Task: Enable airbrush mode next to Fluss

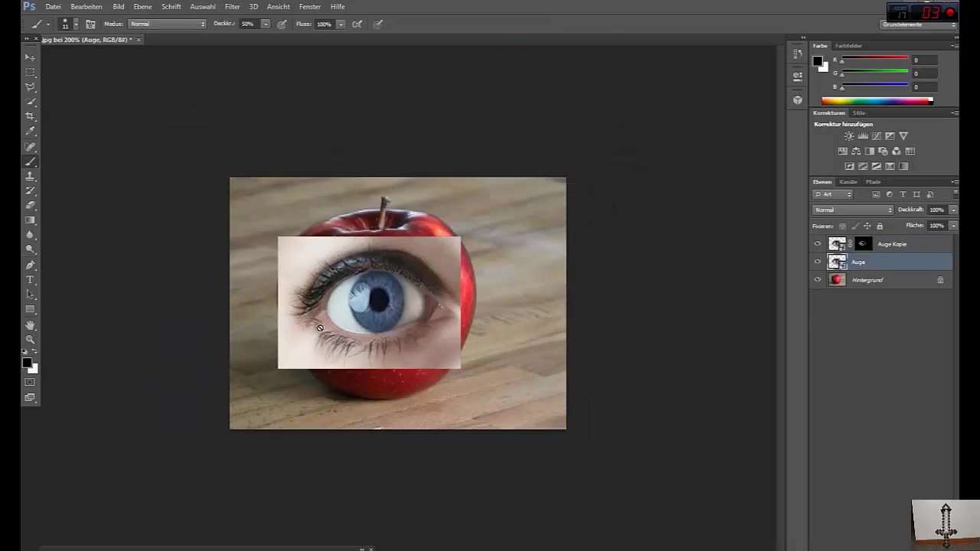Action: 357,24
